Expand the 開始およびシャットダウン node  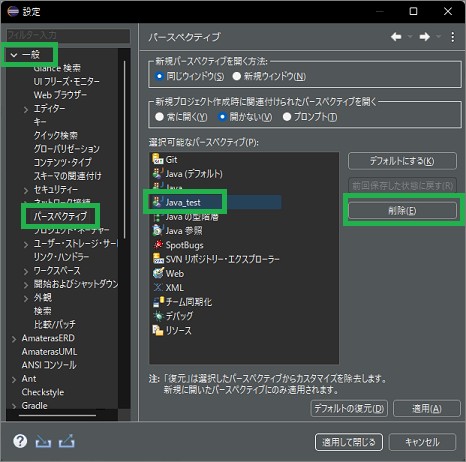tap(26, 285)
